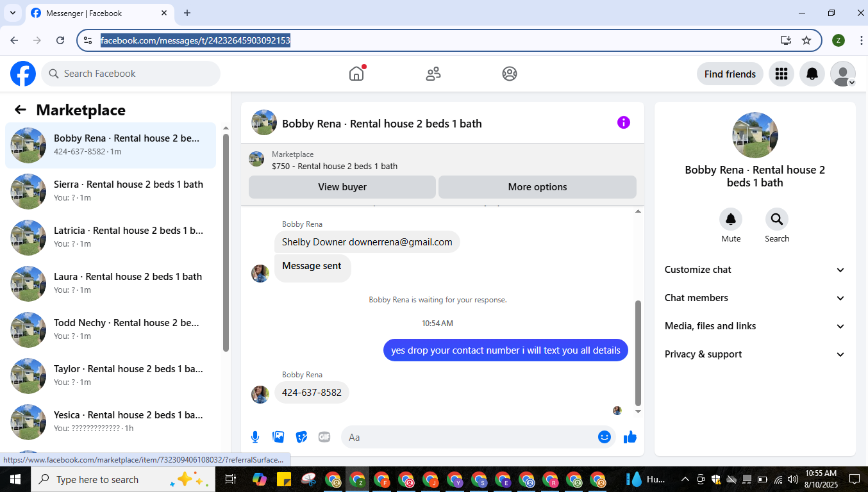Click the Chrome back navigation arrow
The height and width of the screenshot is (492, 868).
coord(14,40)
